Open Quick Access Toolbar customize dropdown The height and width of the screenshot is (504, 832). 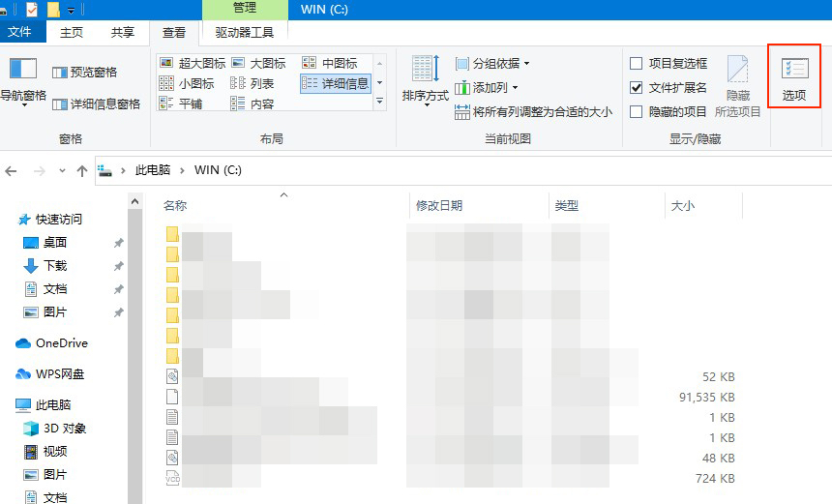[71, 10]
